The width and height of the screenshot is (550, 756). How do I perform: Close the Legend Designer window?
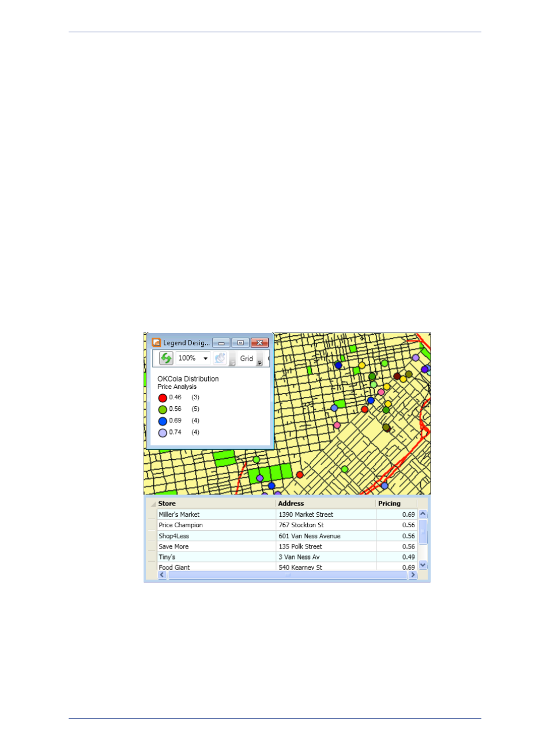coord(260,343)
